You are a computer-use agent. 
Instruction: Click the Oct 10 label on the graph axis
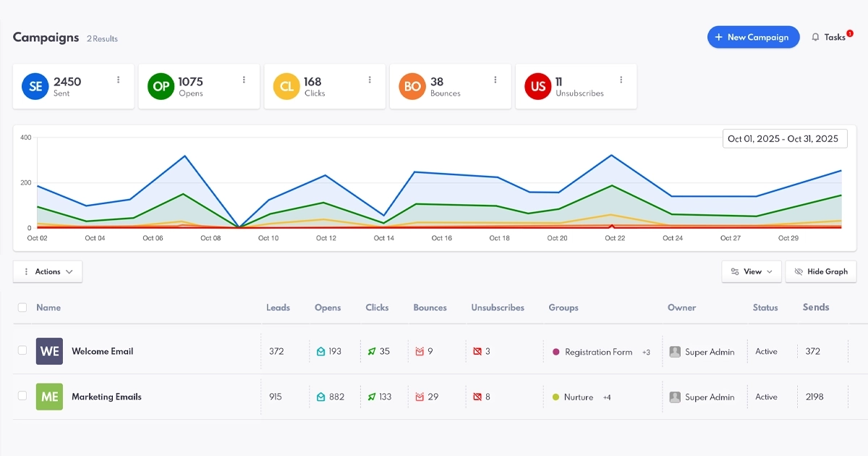pyautogui.click(x=268, y=238)
